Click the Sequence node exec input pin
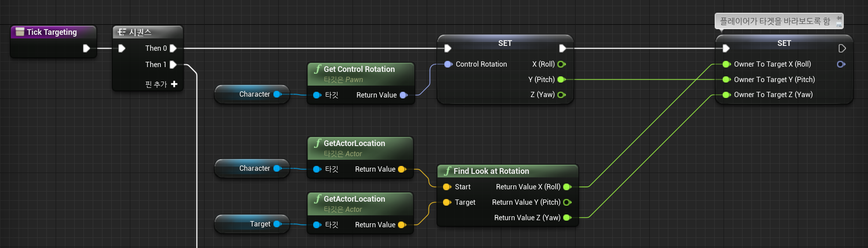This screenshot has height=248, width=868. pos(122,48)
